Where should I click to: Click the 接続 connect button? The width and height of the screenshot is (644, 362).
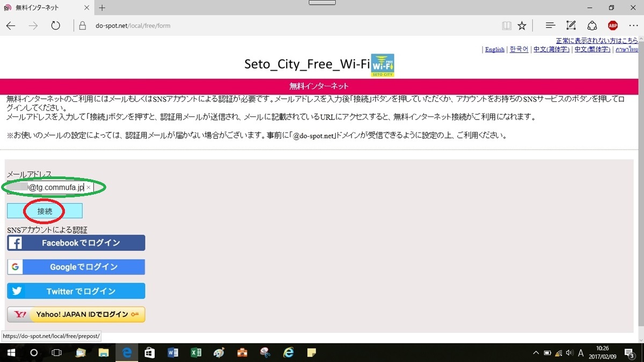click(x=45, y=211)
